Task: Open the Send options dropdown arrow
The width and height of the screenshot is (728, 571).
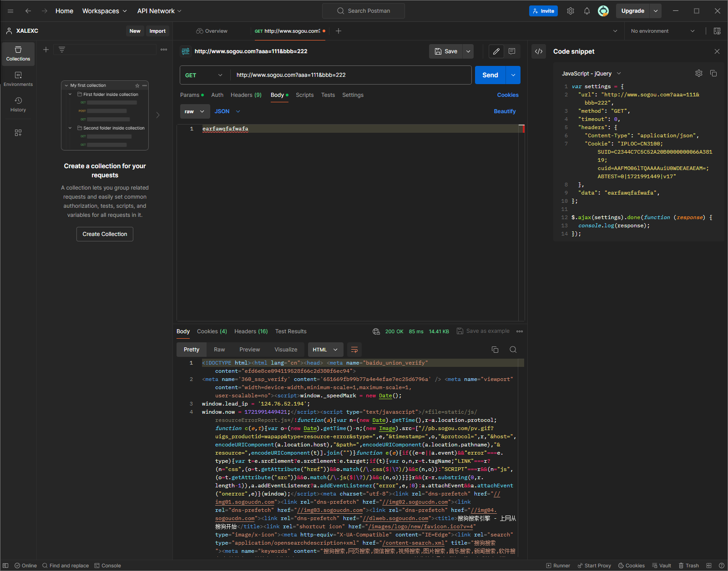Action: [x=513, y=75]
